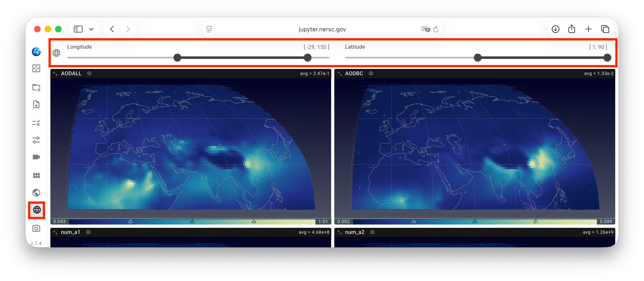Click the page reader icon in address bar

tap(209, 29)
